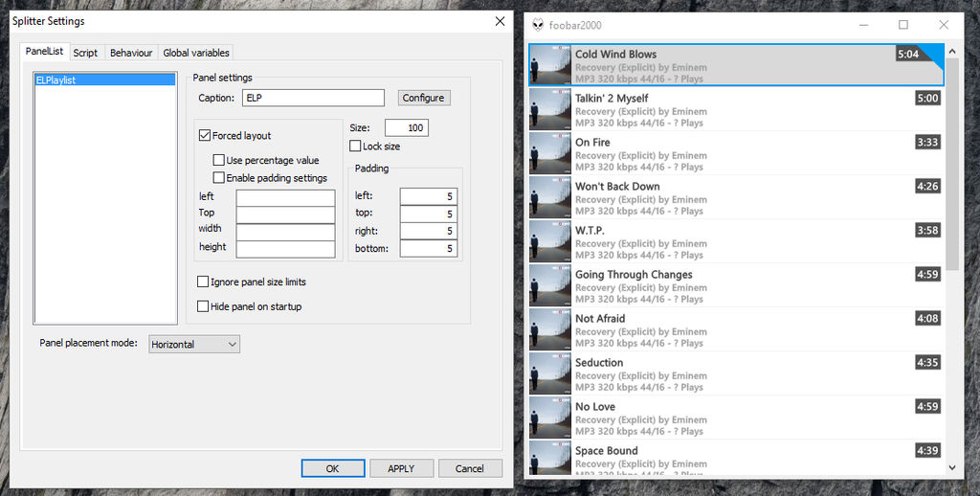Viewport: 980px width, 496px height.
Task: Click the APPLY button
Action: pyautogui.click(x=401, y=468)
